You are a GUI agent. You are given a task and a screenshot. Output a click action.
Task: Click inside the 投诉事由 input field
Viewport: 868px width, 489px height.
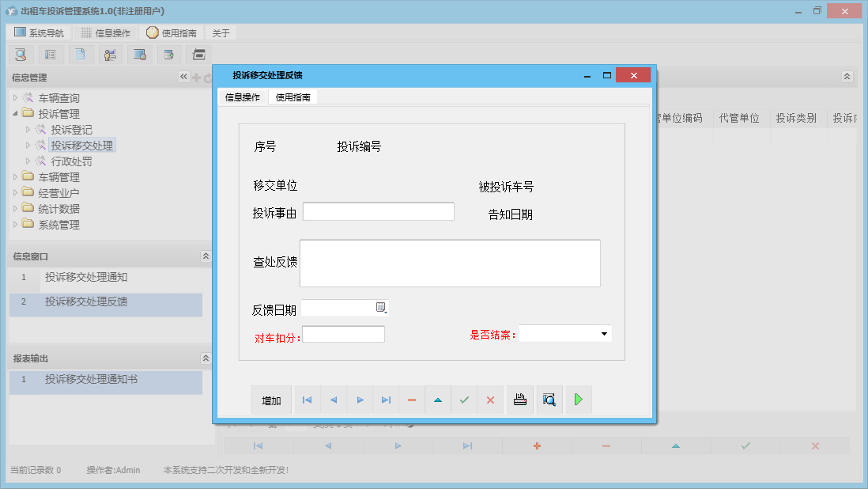(x=378, y=211)
